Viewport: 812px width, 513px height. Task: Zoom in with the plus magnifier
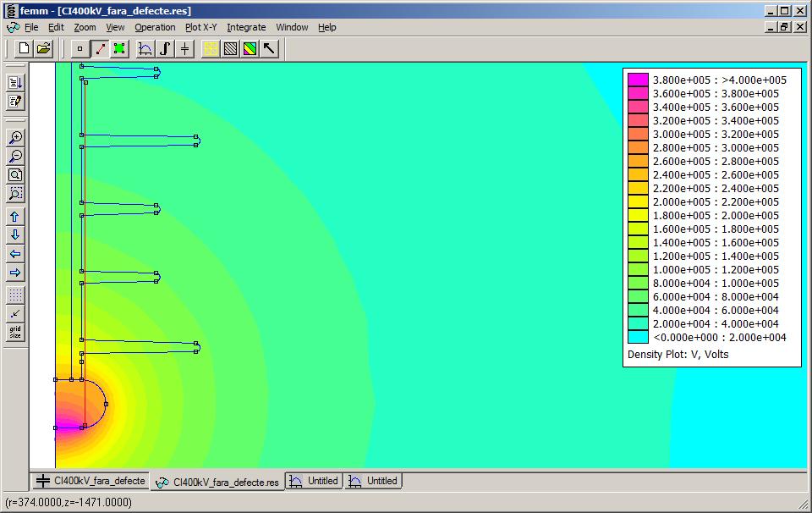[x=15, y=138]
